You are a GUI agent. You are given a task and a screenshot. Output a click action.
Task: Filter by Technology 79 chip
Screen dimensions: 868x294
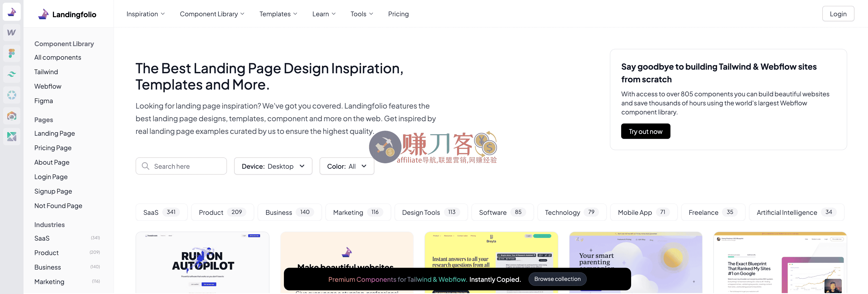572,212
